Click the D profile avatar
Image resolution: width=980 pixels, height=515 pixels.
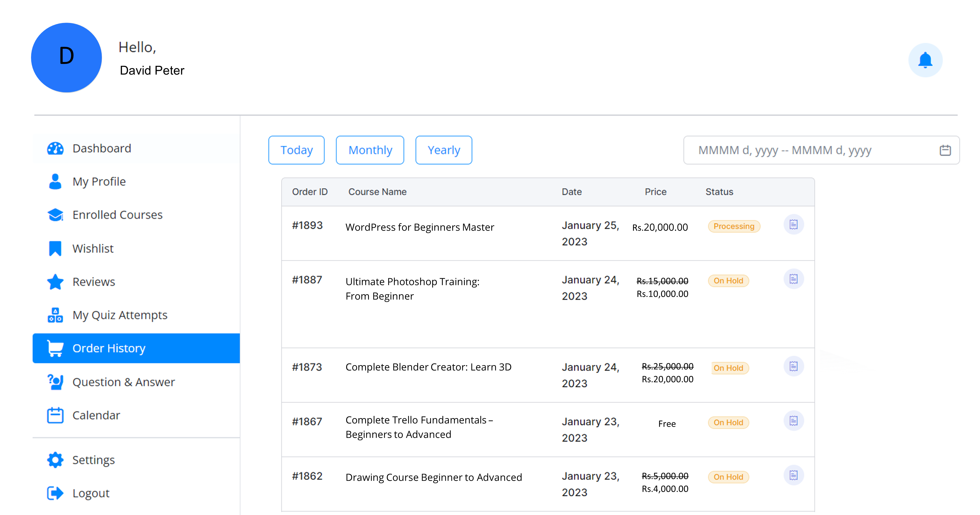click(x=67, y=58)
